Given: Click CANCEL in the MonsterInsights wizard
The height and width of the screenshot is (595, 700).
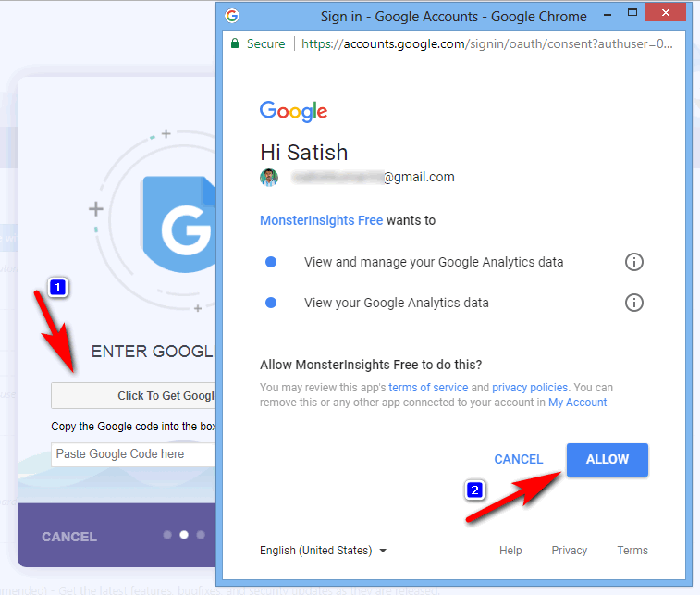Looking at the screenshot, I should tap(69, 537).
